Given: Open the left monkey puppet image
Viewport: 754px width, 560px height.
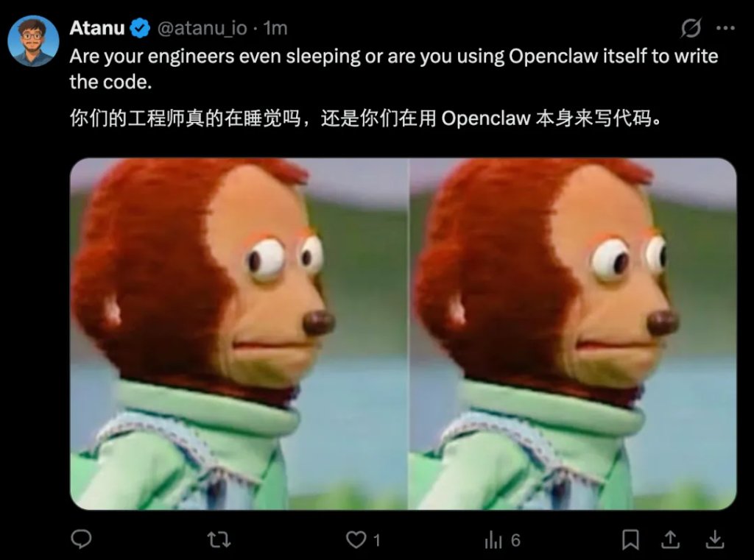Looking at the screenshot, I should pyautogui.click(x=239, y=333).
